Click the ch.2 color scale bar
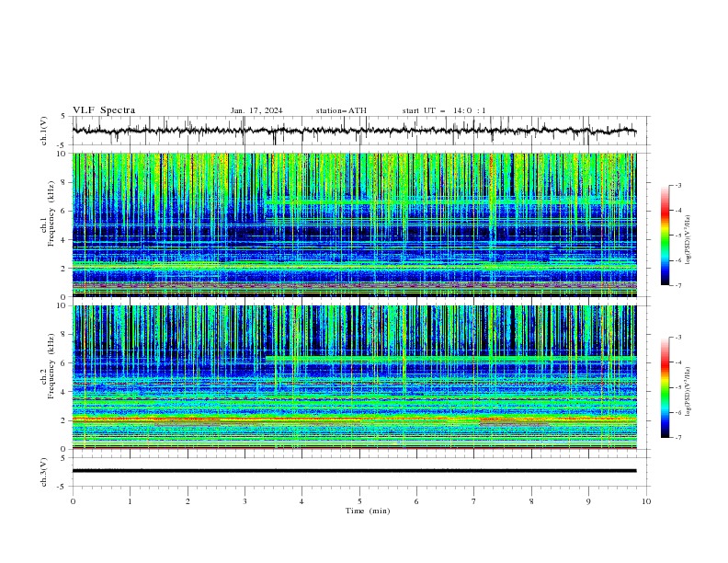The width and height of the screenshot is (728, 563). click(x=665, y=387)
